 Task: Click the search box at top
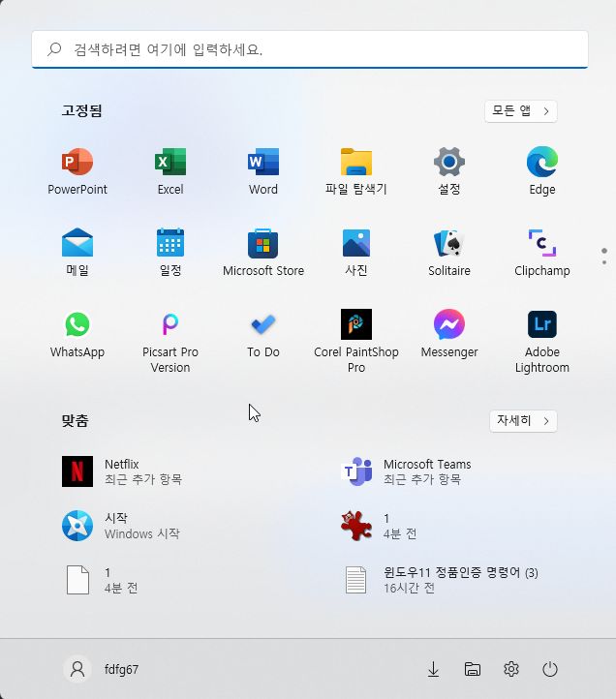(x=310, y=49)
